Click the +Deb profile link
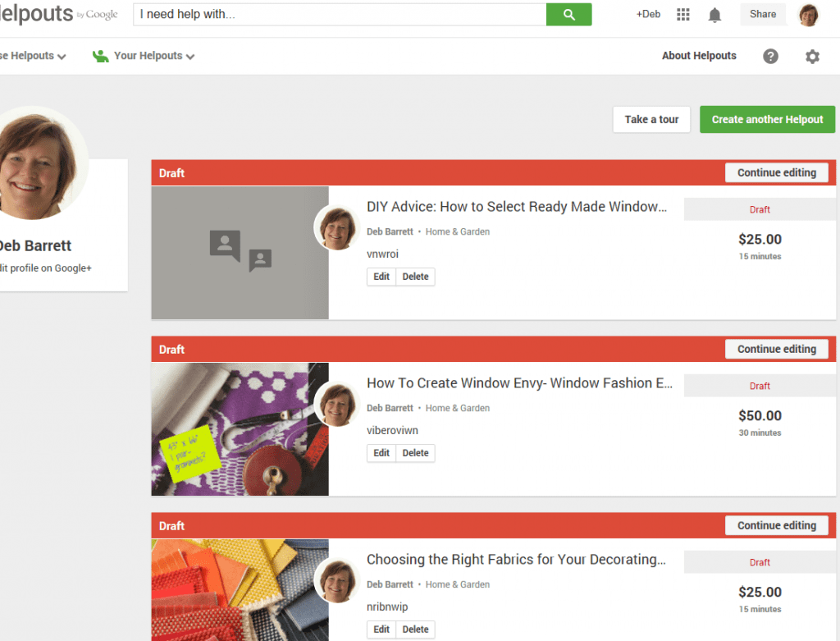This screenshot has width=840, height=641. click(648, 15)
